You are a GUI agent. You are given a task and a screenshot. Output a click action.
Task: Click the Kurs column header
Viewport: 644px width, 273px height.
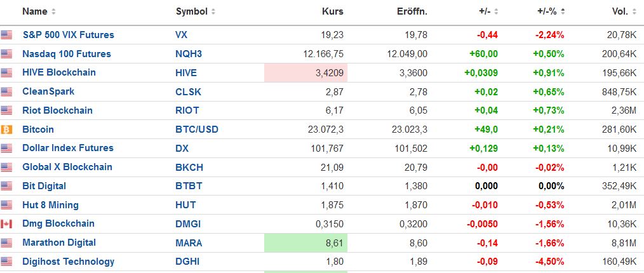(332, 11)
